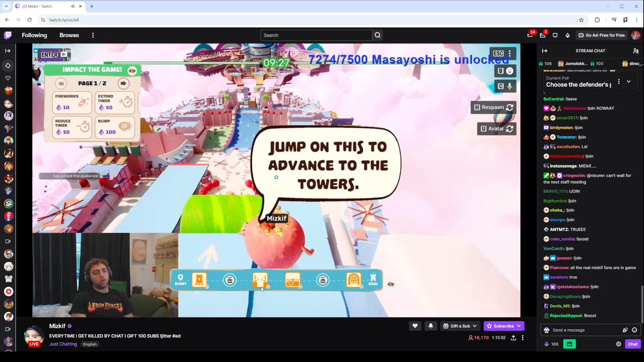The height and width of the screenshot is (362, 644).
Task: Go to the next page arrow of Impact panel
Action: tap(123, 83)
